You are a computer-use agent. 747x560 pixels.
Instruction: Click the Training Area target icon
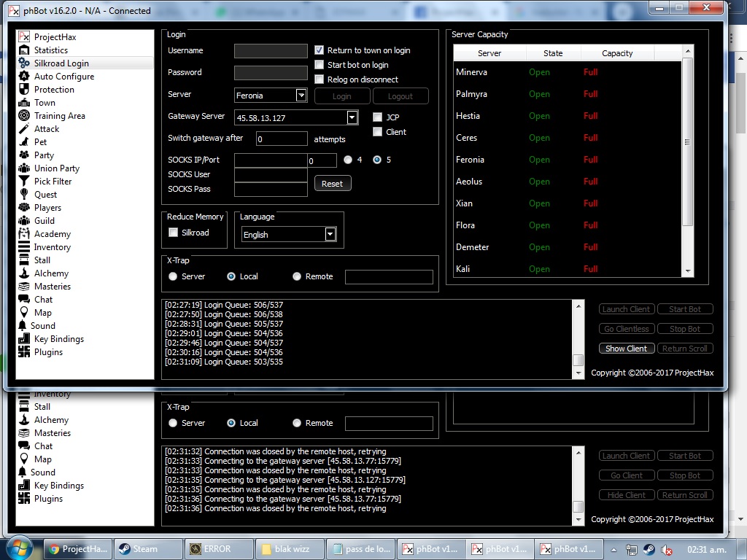point(24,116)
